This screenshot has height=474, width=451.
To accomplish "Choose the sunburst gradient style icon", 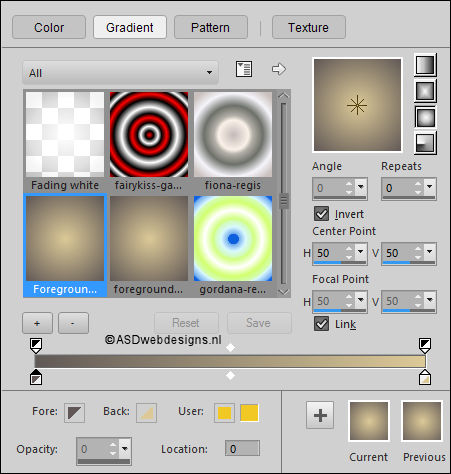I will tap(425, 117).
